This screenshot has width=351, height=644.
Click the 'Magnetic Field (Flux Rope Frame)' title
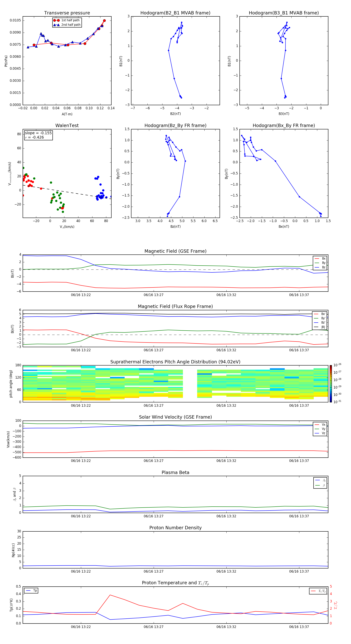coord(175,307)
